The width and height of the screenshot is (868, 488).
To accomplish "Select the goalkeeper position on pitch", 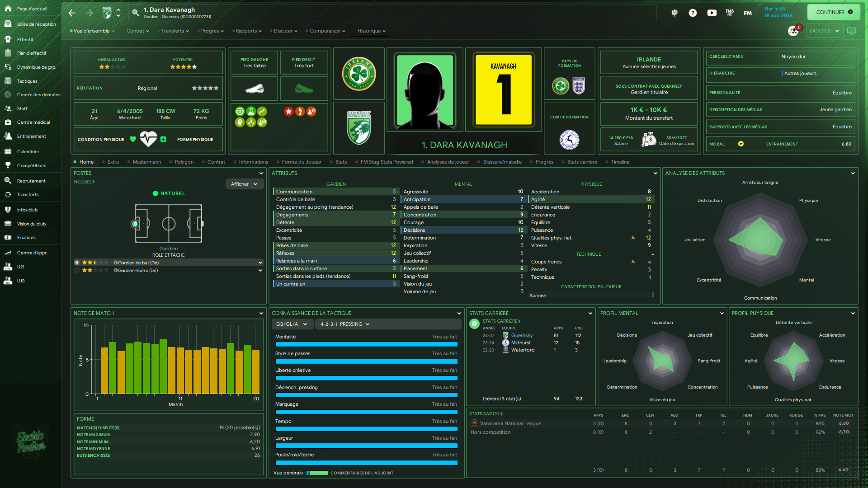I will point(135,224).
